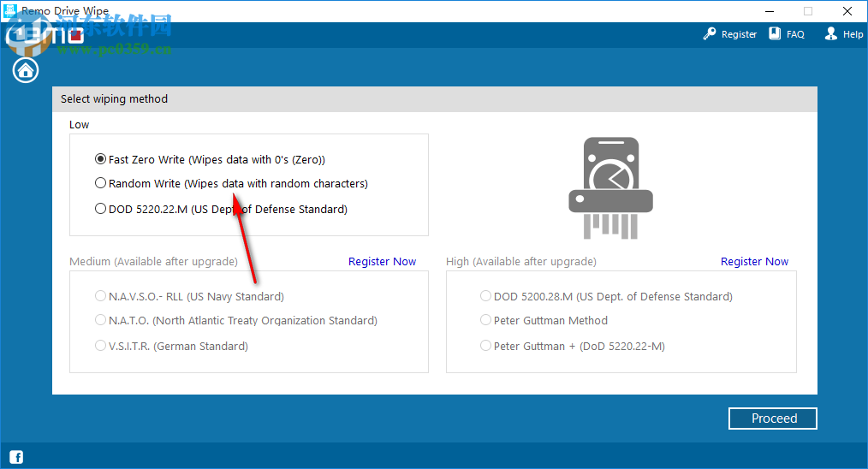Click the Low group label

tap(79, 125)
